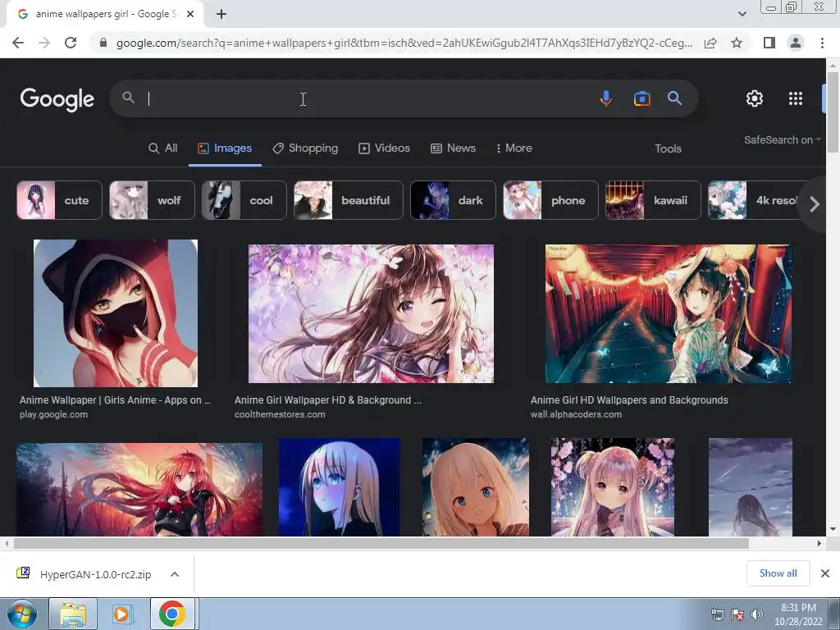The width and height of the screenshot is (840, 630).
Task: Open red torii lantern girl image
Action: point(668,314)
